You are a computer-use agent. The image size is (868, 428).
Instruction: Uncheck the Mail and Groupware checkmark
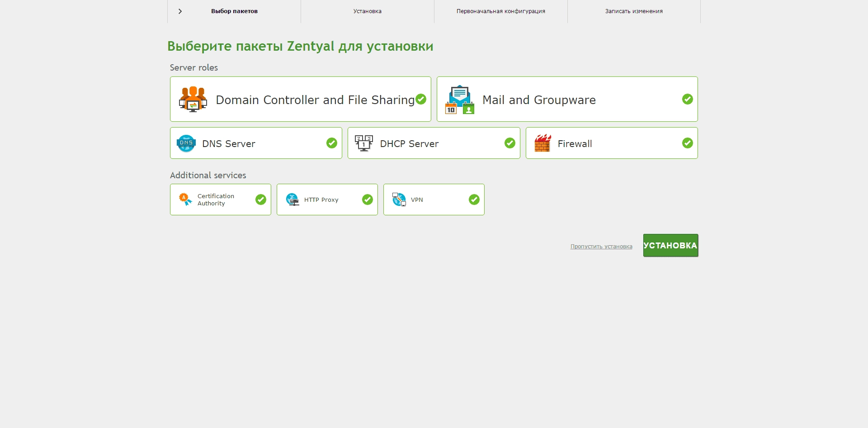point(688,99)
